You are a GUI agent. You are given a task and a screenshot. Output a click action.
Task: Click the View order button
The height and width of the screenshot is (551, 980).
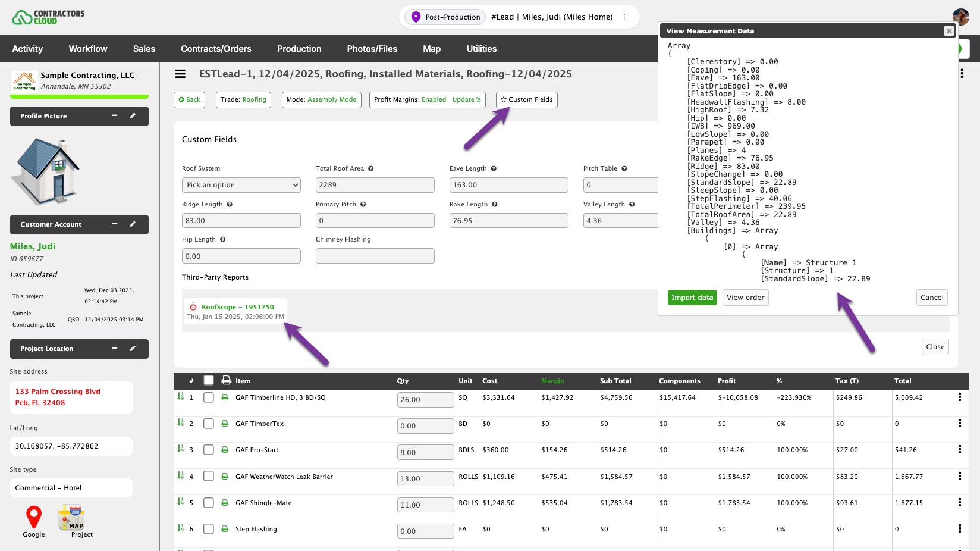pyautogui.click(x=746, y=298)
